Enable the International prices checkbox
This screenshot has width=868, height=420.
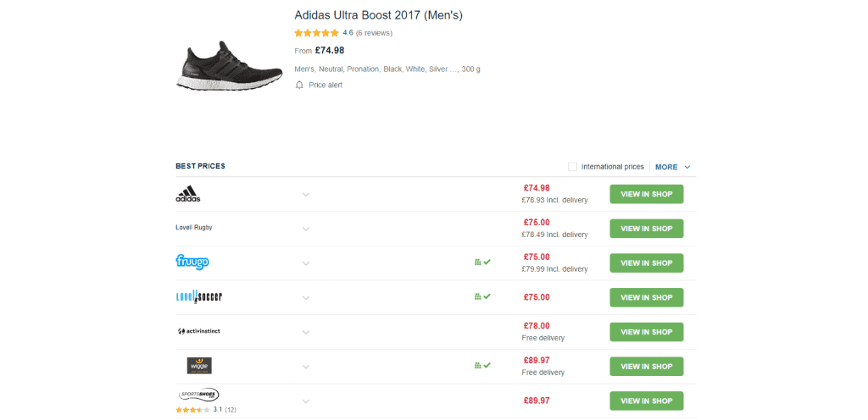click(x=572, y=167)
